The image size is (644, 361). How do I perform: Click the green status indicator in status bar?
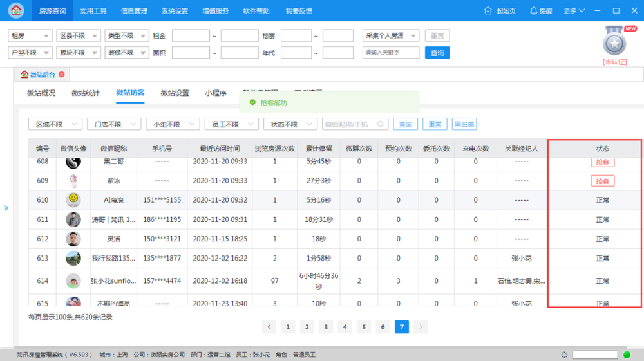point(627,355)
